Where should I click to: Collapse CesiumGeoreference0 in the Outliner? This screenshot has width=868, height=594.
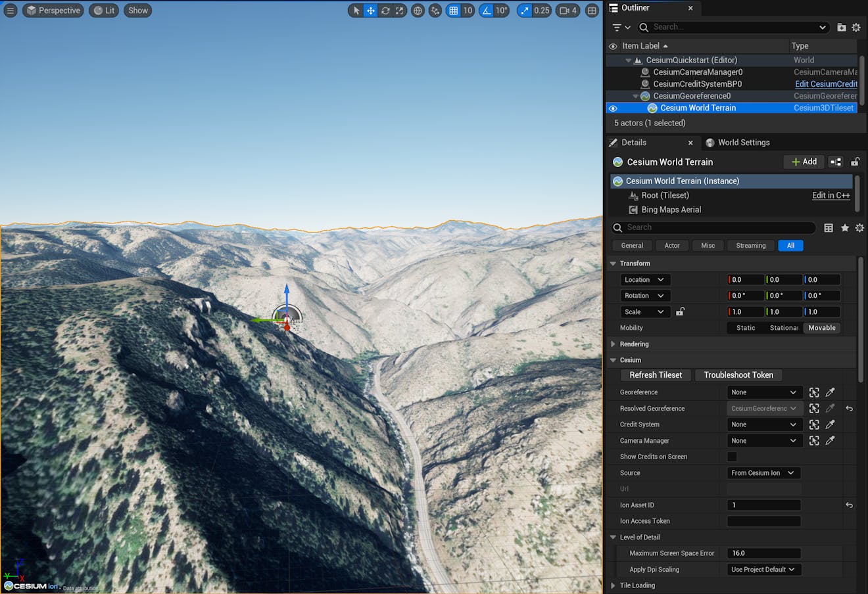(635, 95)
